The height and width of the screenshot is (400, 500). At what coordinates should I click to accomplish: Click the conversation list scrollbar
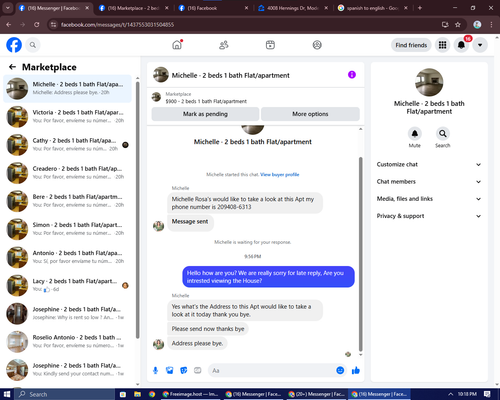tap(137, 210)
